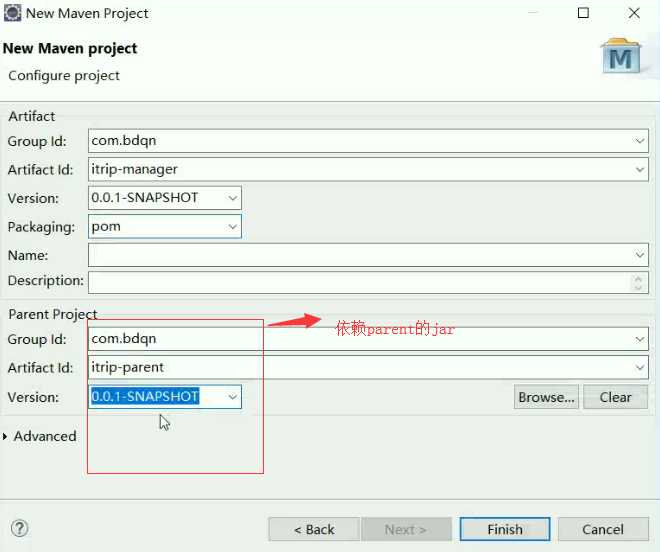This screenshot has height=552, width=660.
Task: Click the Clear button
Action: pos(615,397)
